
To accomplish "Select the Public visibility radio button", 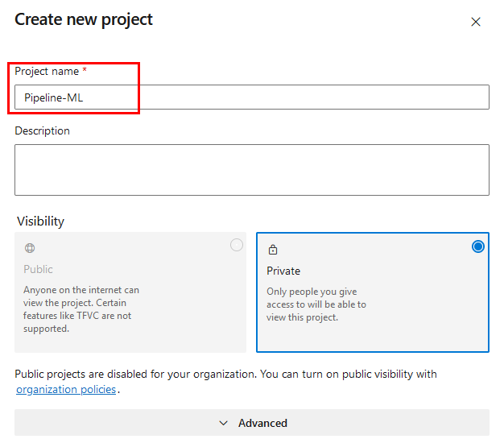I will (x=236, y=245).
